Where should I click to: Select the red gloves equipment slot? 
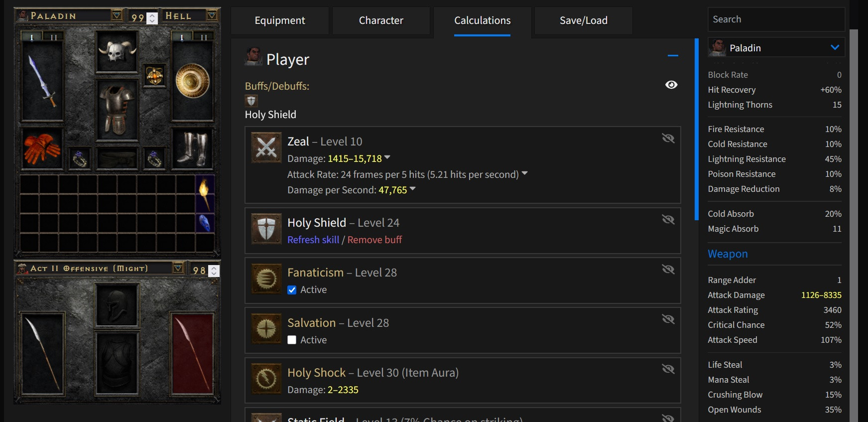pos(42,148)
